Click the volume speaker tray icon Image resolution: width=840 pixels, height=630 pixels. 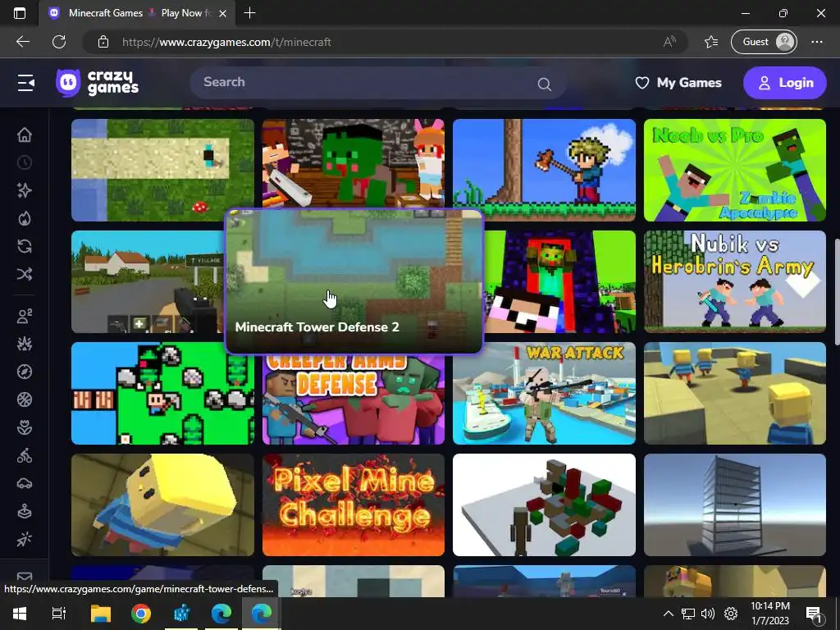pyautogui.click(x=708, y=614)
